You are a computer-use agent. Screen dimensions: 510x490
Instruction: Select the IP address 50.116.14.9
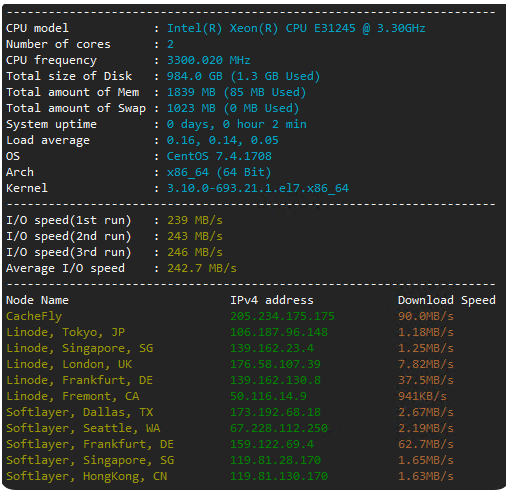268,396
